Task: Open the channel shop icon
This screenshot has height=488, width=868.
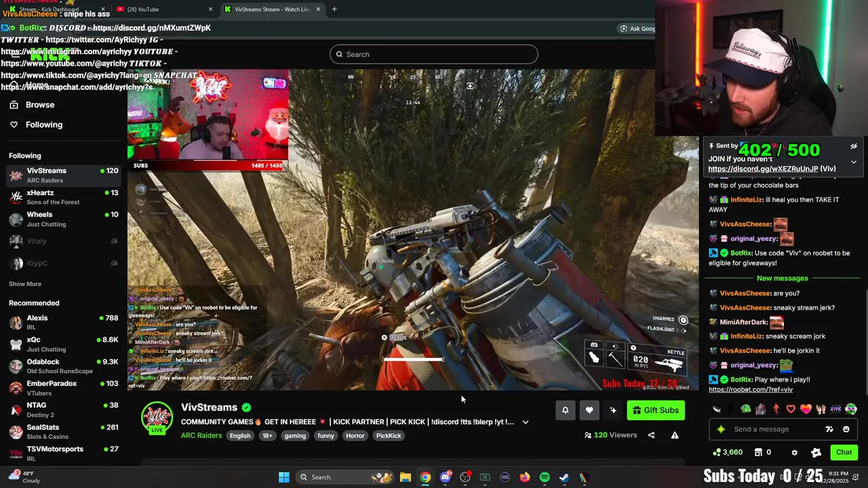Action: pyautogui.click(x=759, y=452)
